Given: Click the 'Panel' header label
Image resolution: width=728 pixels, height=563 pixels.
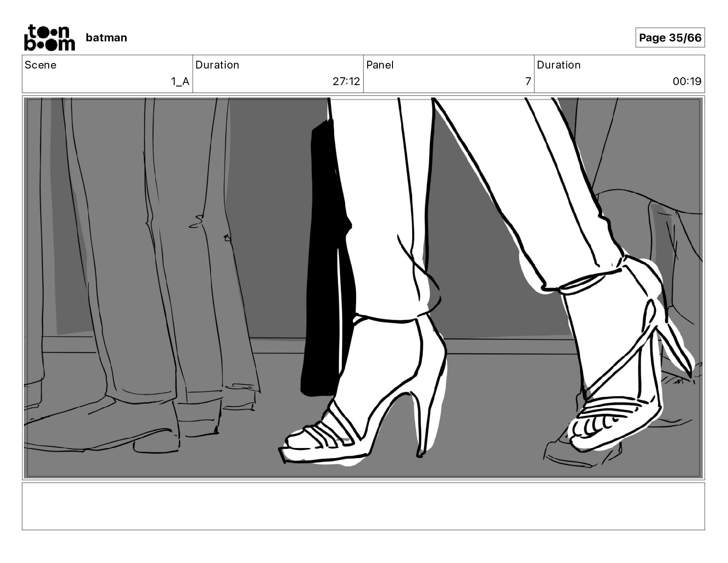Looking at the screenshot, I should [x=380, y=65].
